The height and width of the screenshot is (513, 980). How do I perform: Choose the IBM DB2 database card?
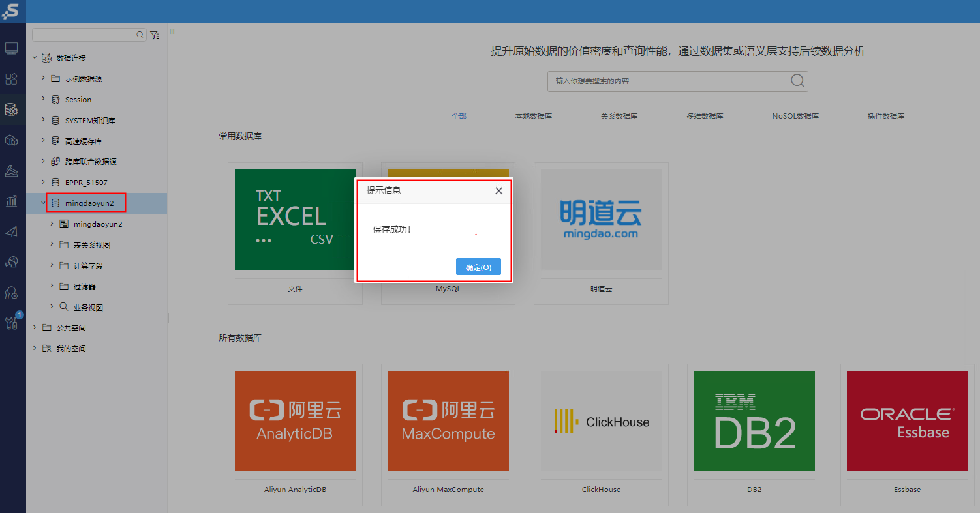click(x=754, y=435)
